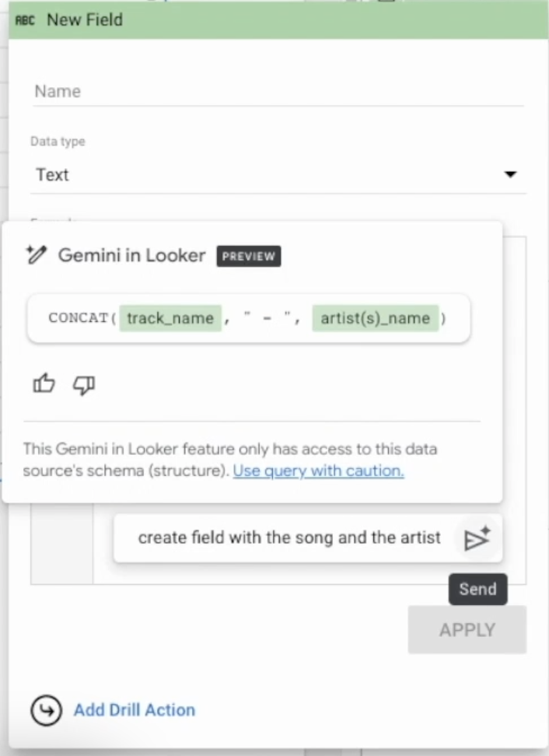Click the New Field panel title
Image resolution: width=549 pixels, height=756 pixels.
(85, 20)
